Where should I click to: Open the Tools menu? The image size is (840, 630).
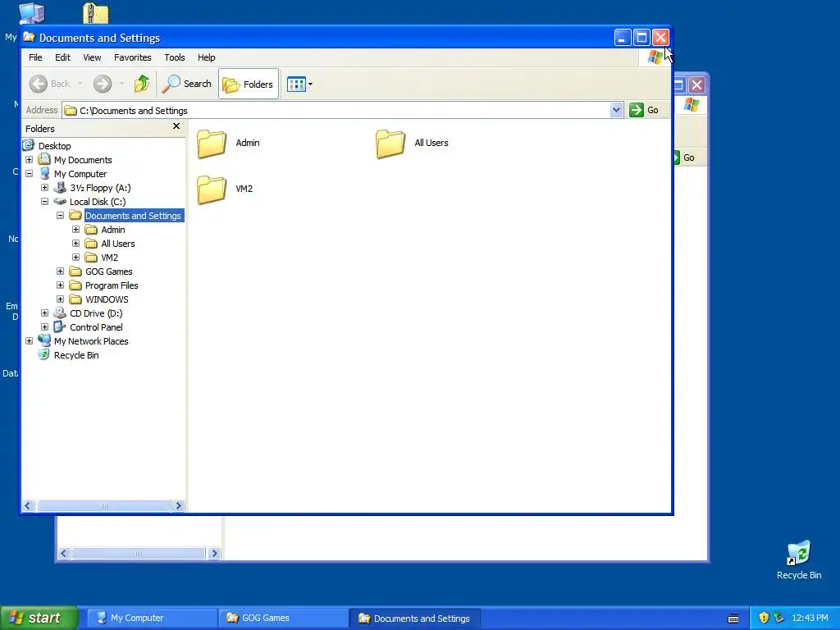tap(175, 57)
